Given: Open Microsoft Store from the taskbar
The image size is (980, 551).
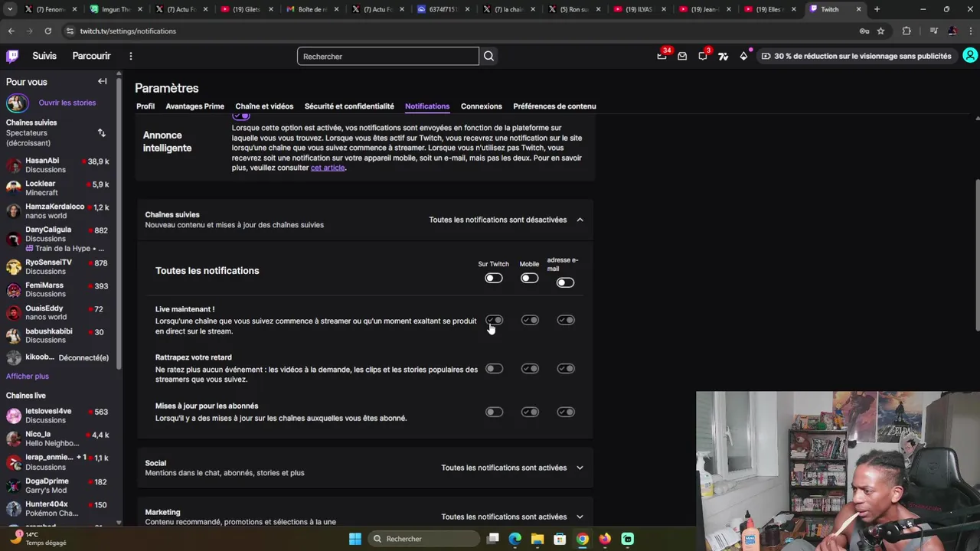Looking at the screenshot, I should click(x=560, y=539).
